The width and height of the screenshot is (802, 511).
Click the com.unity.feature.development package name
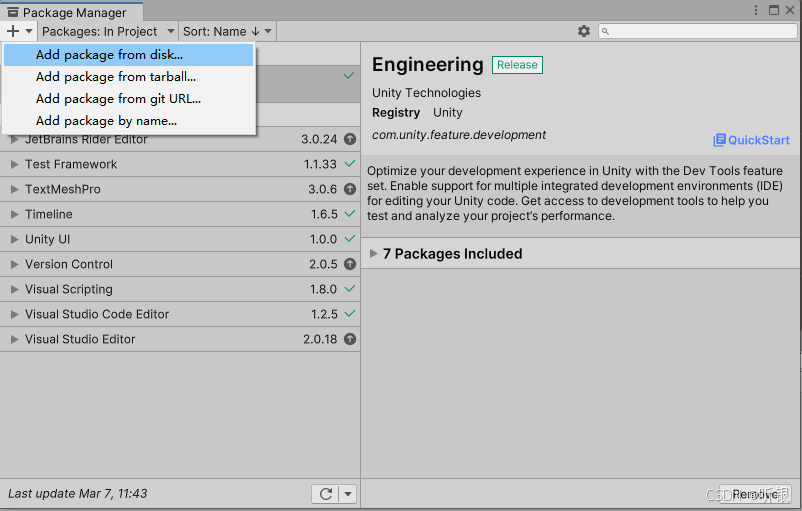click(x=459, y=135)
